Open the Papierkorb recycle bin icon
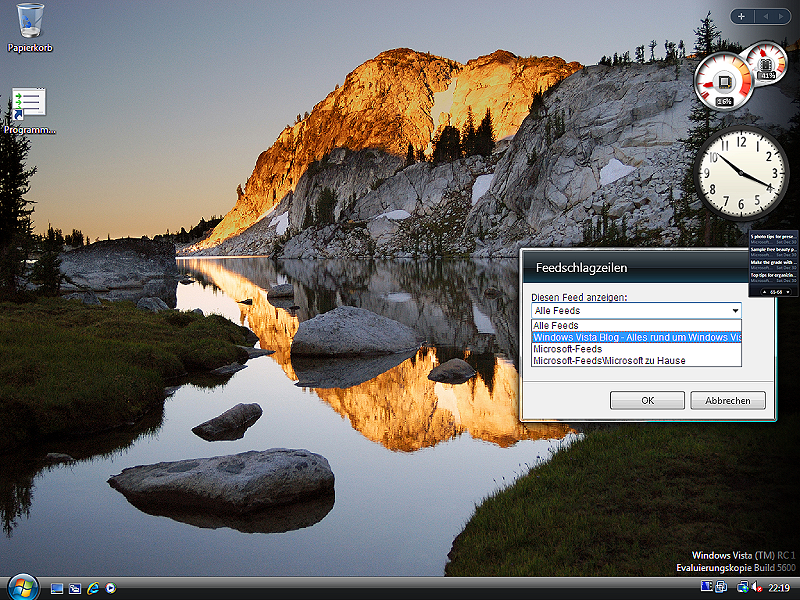 (x=30, y=20)
